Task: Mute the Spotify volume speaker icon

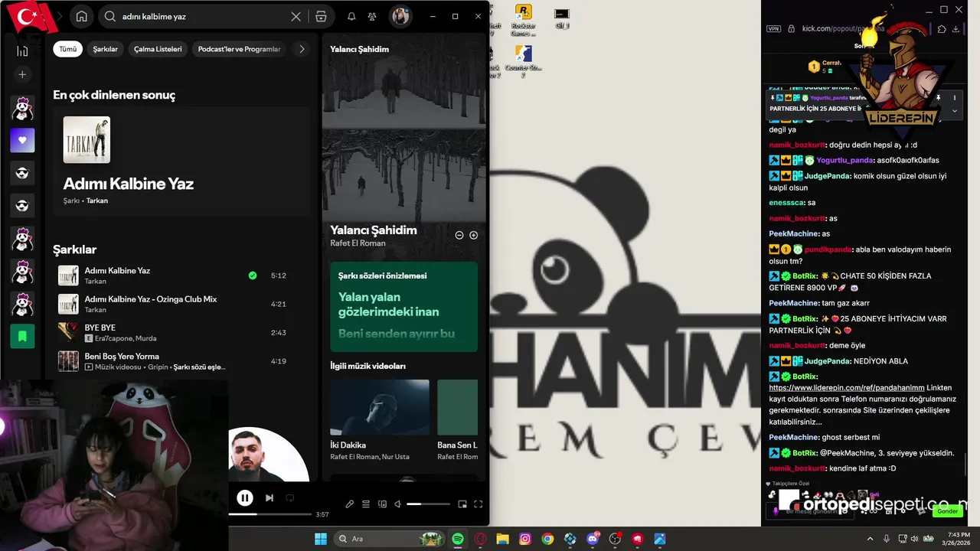Action: 397,504
